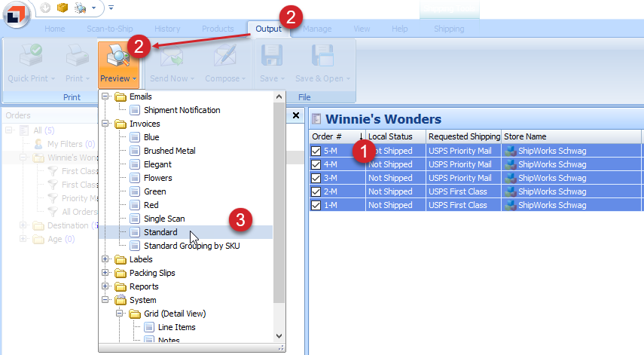Collapse the Grid (Detail View) node

pyautogui.click(x=120, y=313)
